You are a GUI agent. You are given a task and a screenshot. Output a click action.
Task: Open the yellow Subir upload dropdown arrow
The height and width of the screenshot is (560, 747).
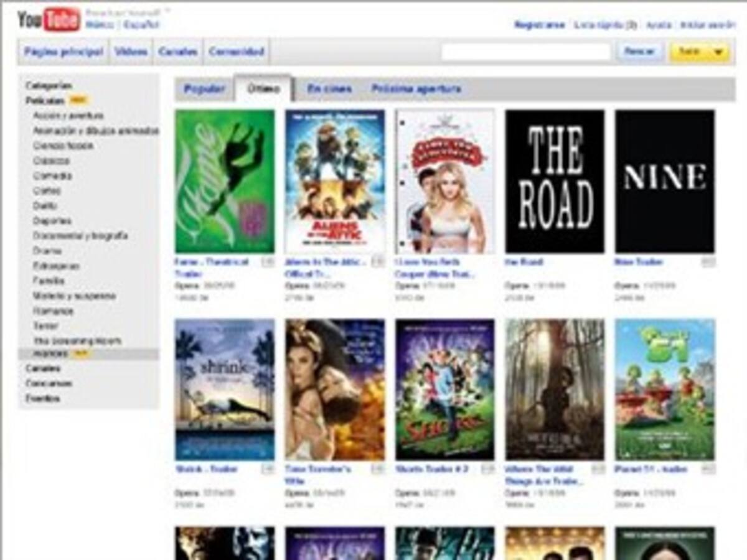(719, 52)
